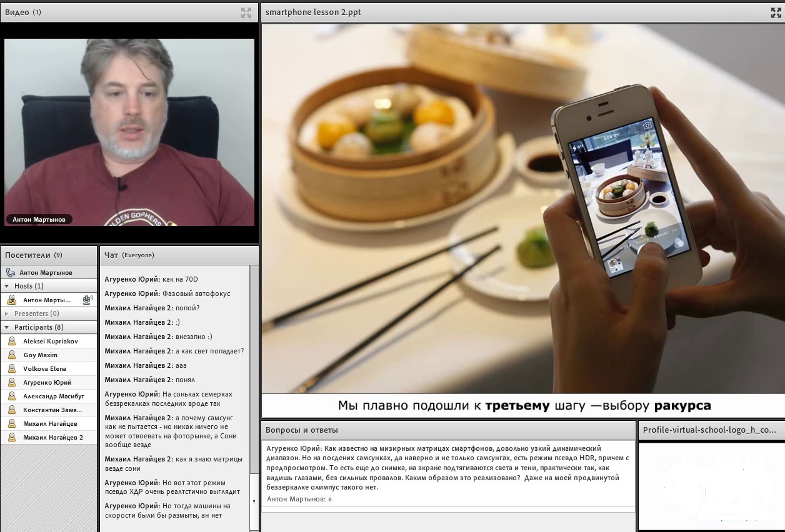Screen dimensions: 785x532
Task: Collapse the Hosts (1) group
Action: pos(7,286)
